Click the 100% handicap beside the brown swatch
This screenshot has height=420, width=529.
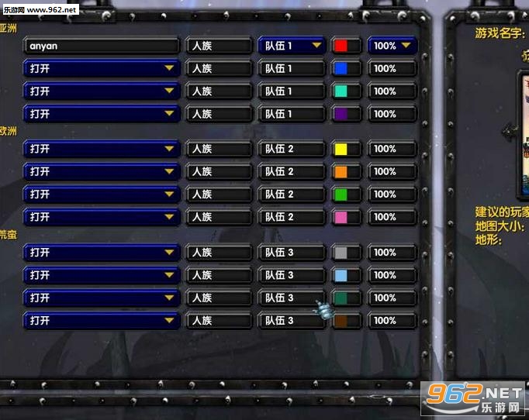click(392, 320)
